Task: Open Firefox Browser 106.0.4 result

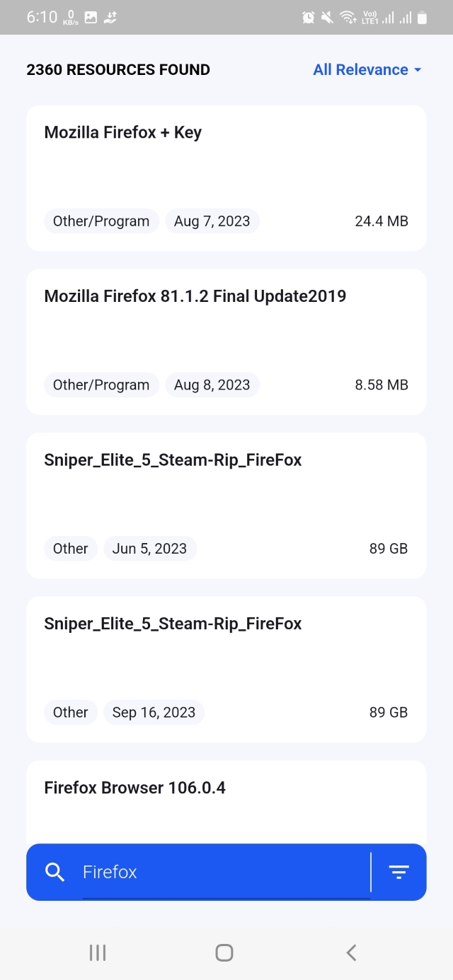Action: pyautogui.click(x=134, y=788)
